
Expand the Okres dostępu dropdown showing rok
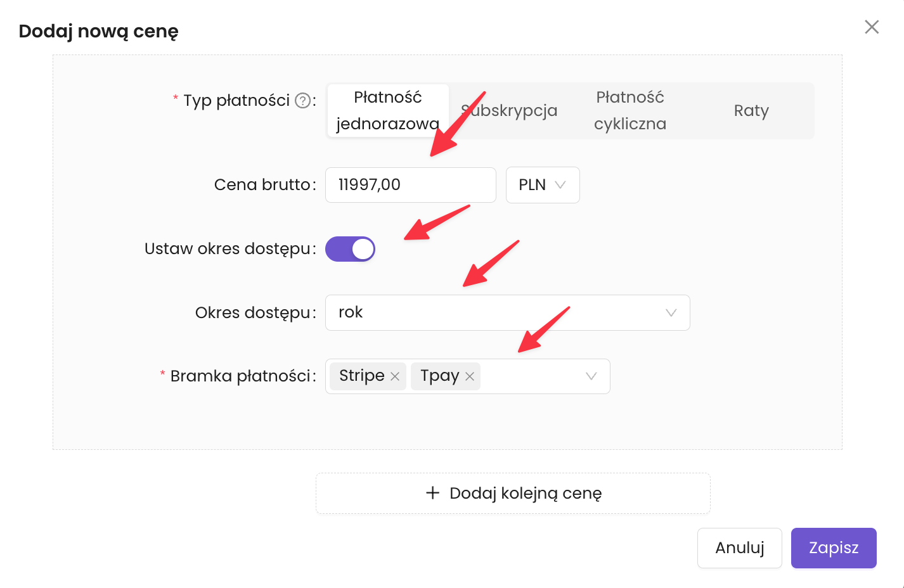[x=671, y=312]
